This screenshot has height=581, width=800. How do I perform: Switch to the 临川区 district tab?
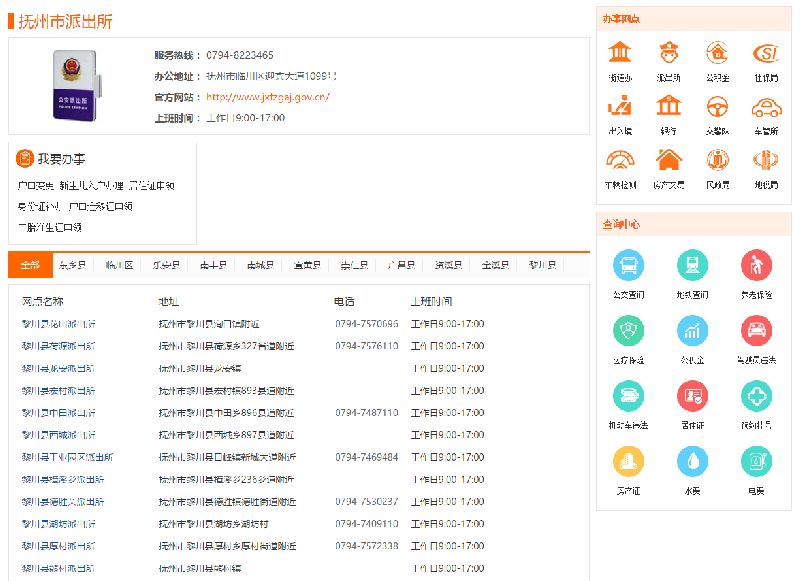pyautogui.click(x=119, y=266)
